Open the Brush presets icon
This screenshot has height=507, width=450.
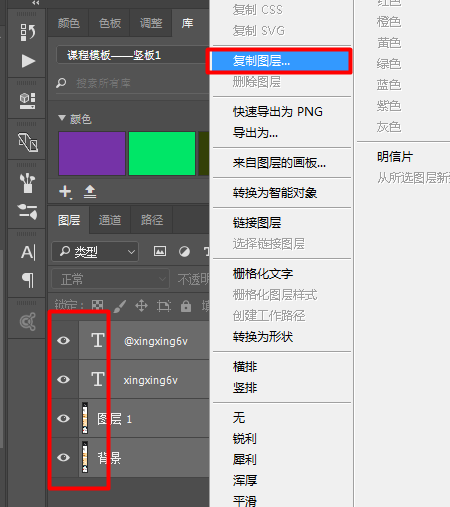[28, 183]
